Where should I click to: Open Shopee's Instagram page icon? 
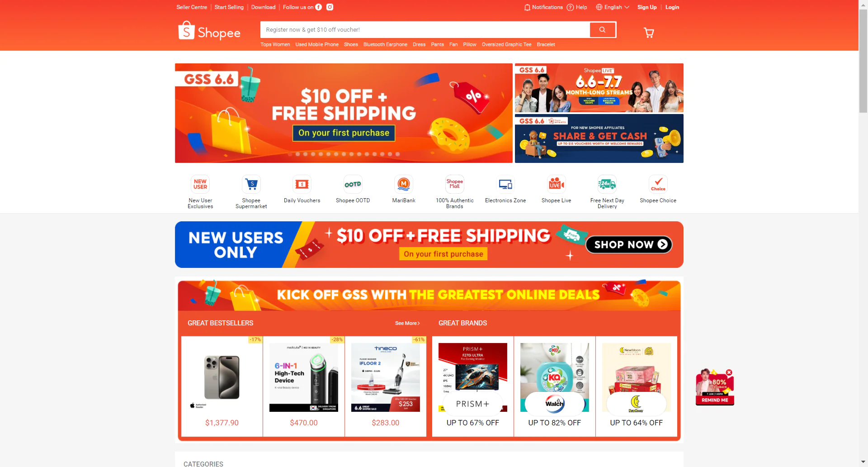(x=330, y=7)
